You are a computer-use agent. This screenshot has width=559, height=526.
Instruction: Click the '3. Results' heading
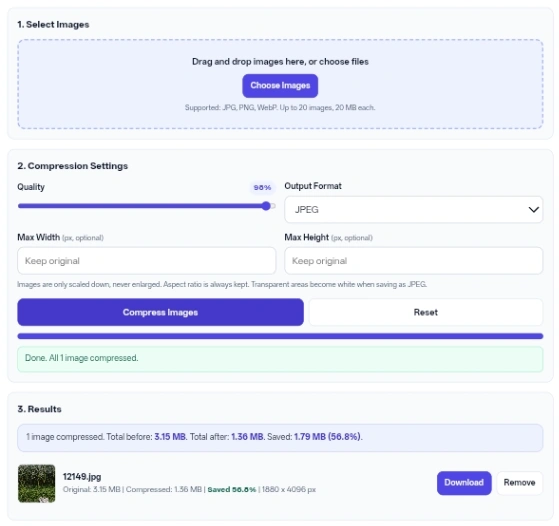point(39,409)
